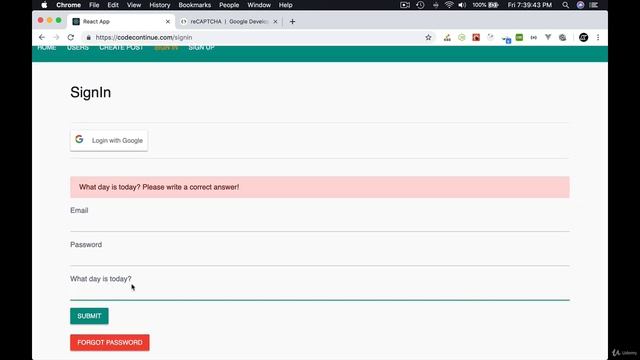Click the green square extension icon
This screenshot has height=360, width=640.
tap(519, 38)
